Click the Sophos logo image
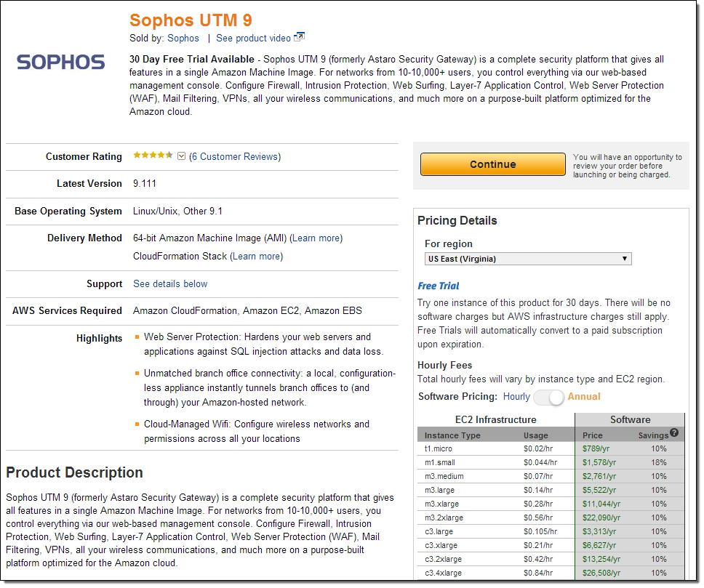This screenshot has height=588, width=704. click(x=60, y=62)
